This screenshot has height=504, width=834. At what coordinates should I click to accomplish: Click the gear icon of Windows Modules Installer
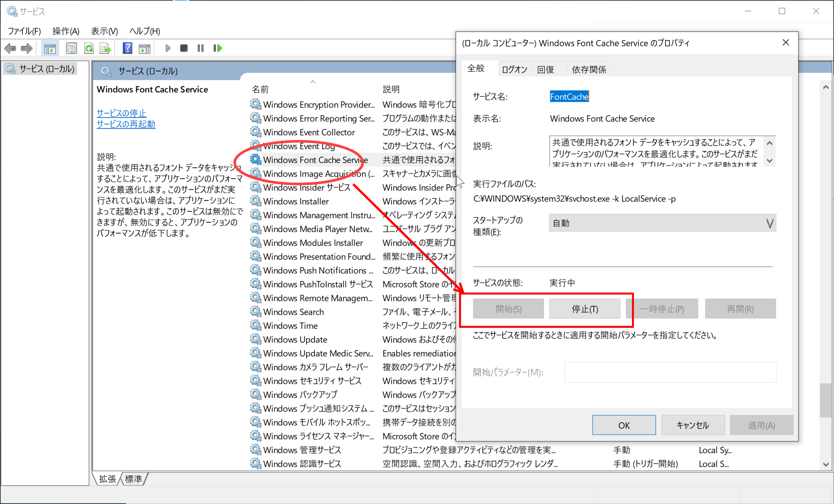tap(256, 242)
